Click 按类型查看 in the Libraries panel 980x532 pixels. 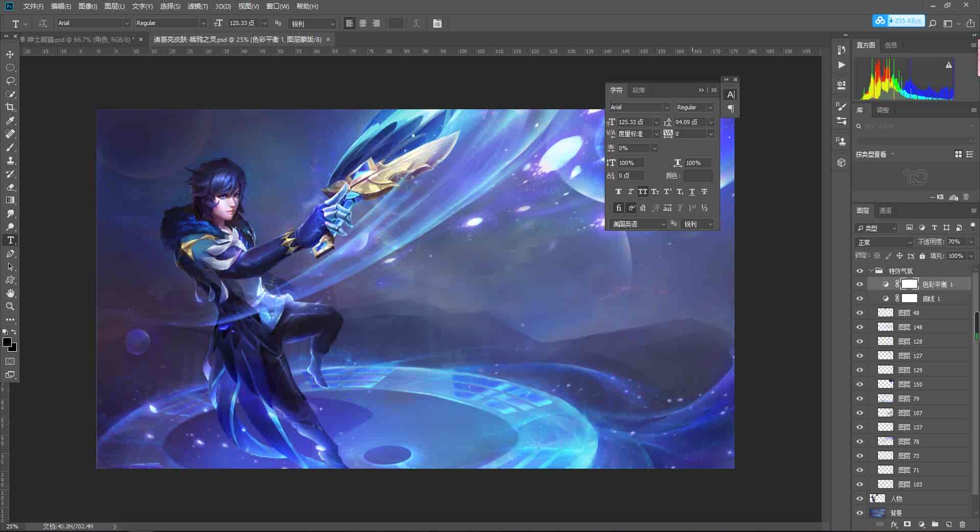coord(875,154)
